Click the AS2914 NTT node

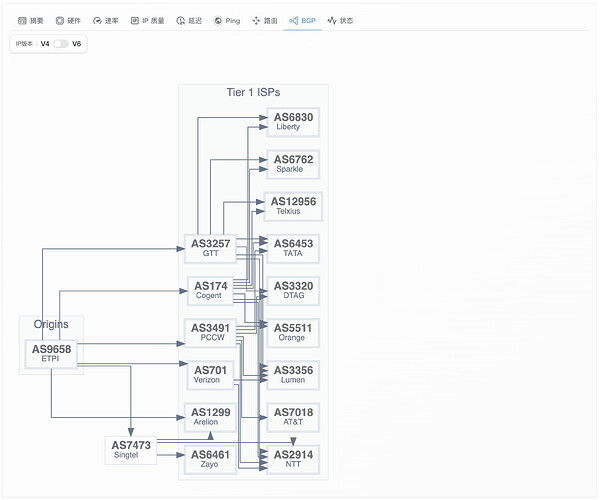coord(293,459)
